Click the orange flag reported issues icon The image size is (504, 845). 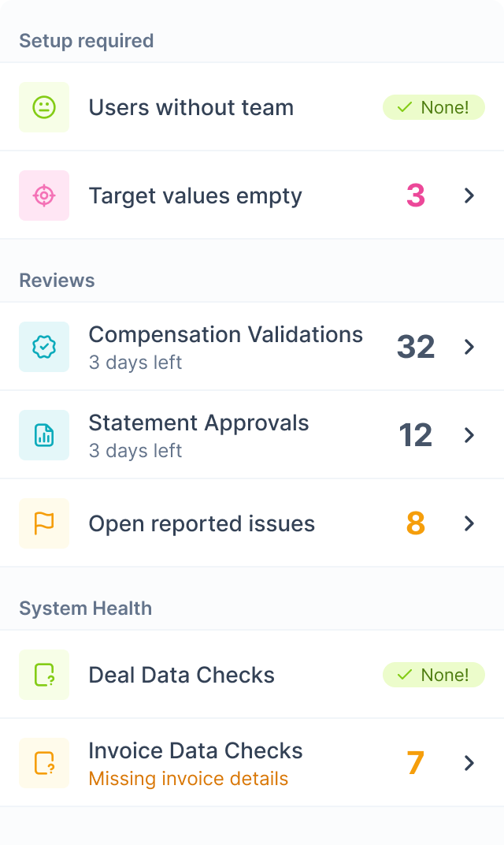44,523
